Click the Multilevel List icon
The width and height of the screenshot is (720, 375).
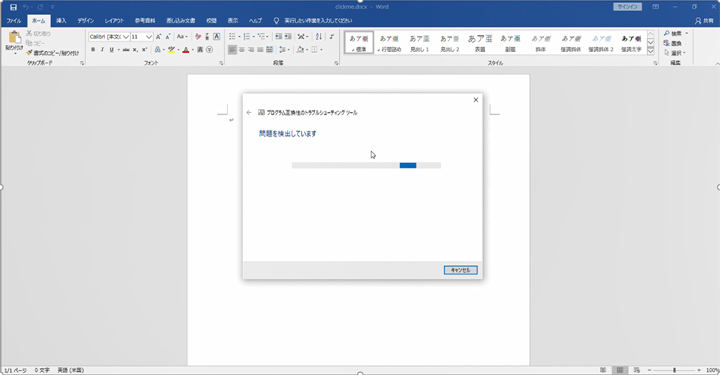261,36
